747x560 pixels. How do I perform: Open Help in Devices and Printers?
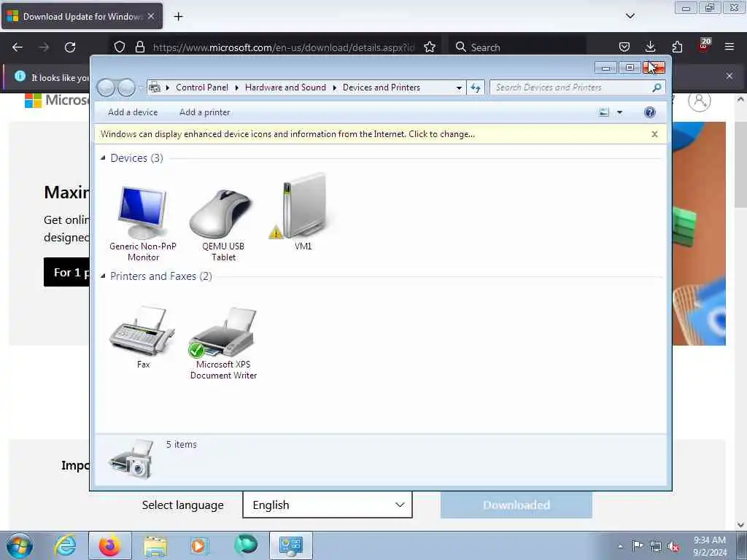(649, 112)
